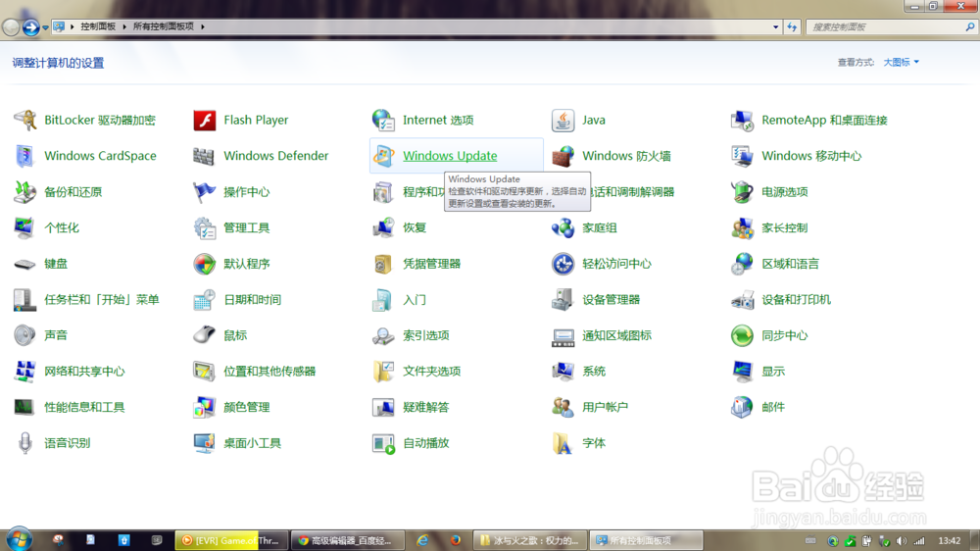980x551 pixels.
Task: Open the 家长控制 icon
Action: (742, 227)
